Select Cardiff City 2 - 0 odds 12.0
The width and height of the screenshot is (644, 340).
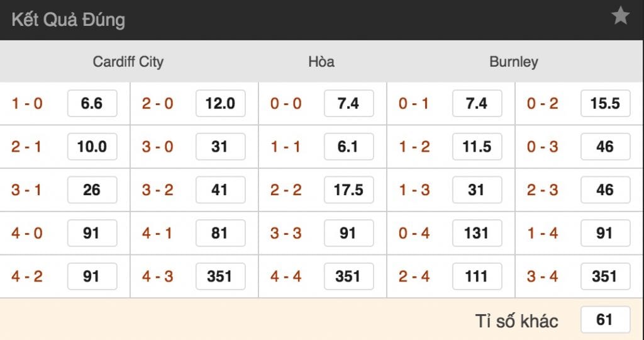coord(220,103)
